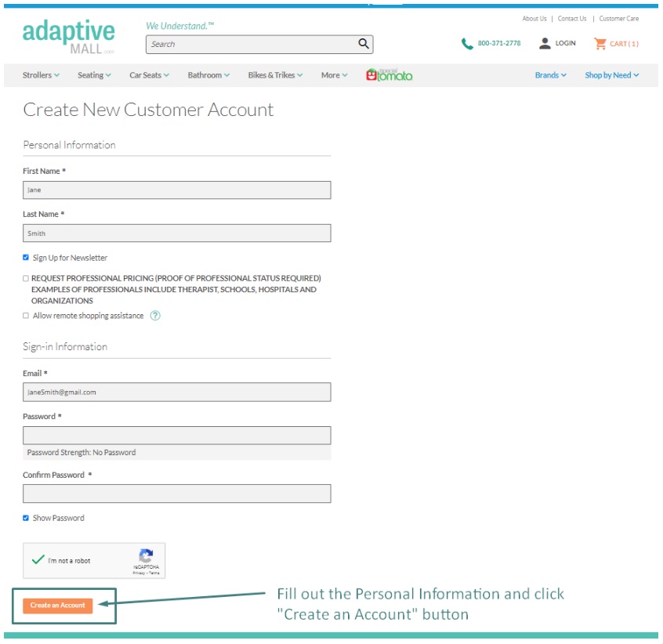The width and height of the screenshot is (663, 644).
Task: Open the Contact Us link
Action: click(x=571, y=19)
